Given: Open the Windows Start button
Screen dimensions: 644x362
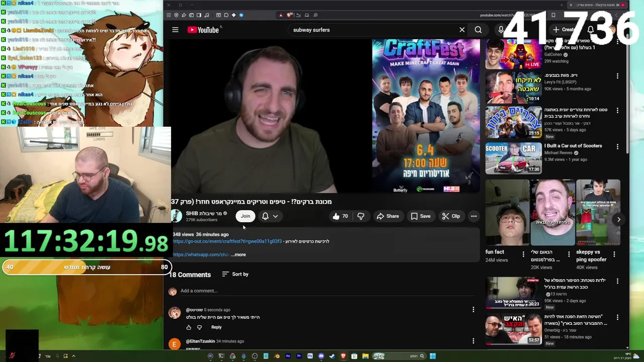Looking at the screenshot, I should click(x=433, y=356).
